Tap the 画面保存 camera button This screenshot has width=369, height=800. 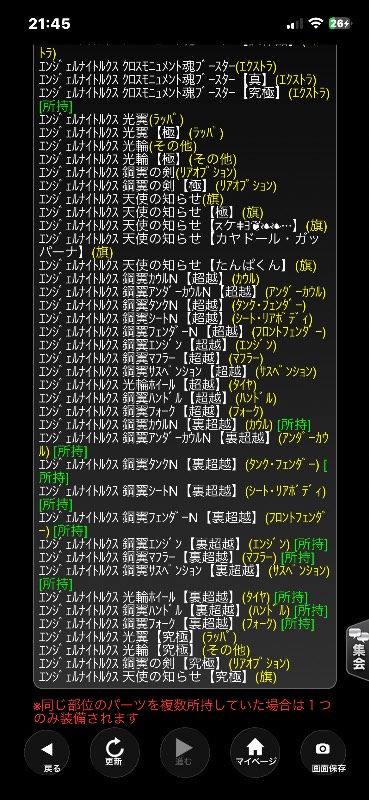323,753
